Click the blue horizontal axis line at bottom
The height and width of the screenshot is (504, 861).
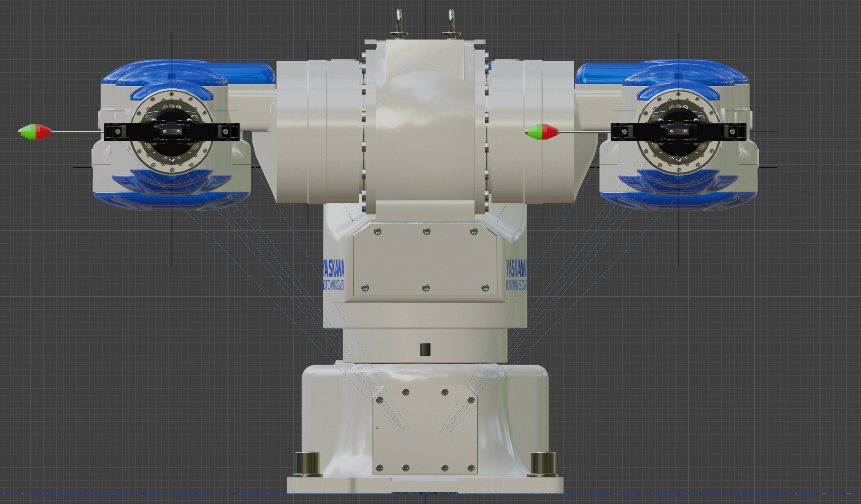click(126, 494)
